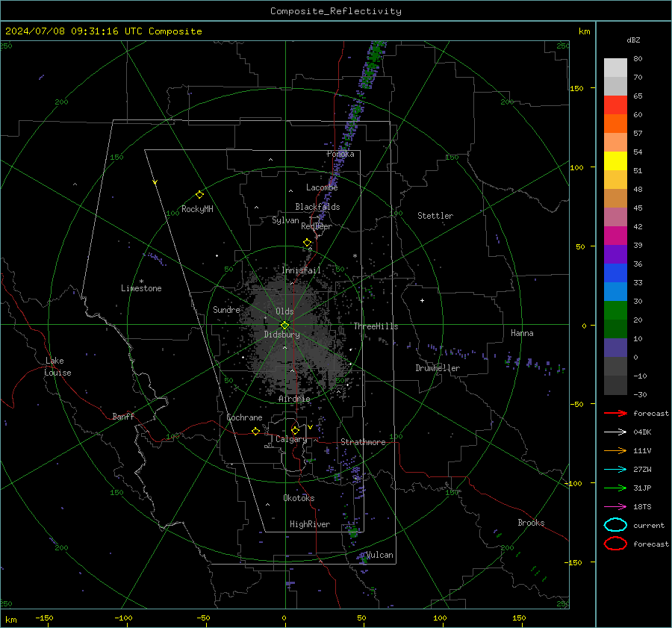This screenshot has width=672, height=628.
Task: Click the cyan current ellipse in legend
Action: (615, 525)
